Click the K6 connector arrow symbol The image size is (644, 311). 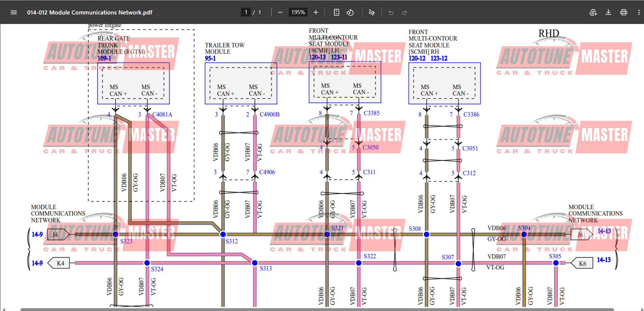click(x=582, y=263)
